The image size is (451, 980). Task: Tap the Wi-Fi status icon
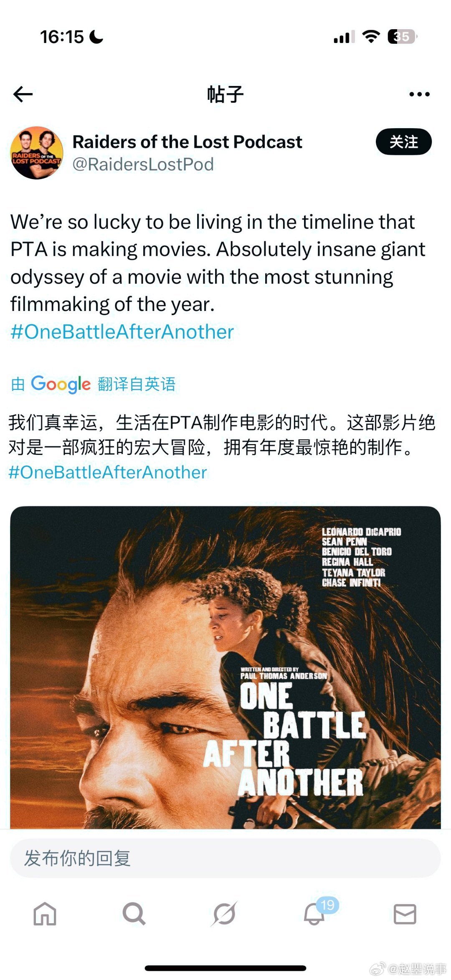pyautogui.click(x=371, y=37)
